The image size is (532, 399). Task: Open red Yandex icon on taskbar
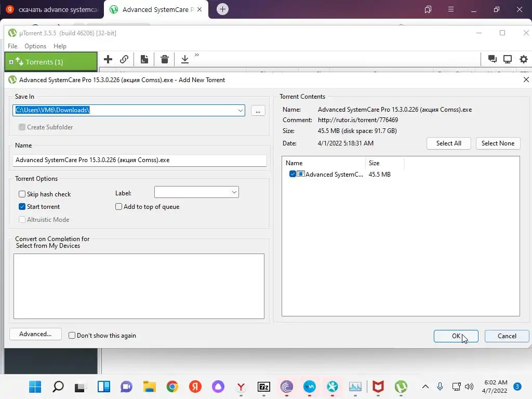pyautogui.click(x=195, y=387)
